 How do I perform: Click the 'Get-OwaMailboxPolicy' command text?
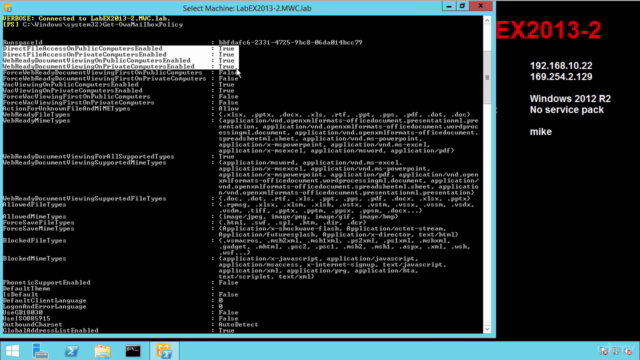point(143,24)
